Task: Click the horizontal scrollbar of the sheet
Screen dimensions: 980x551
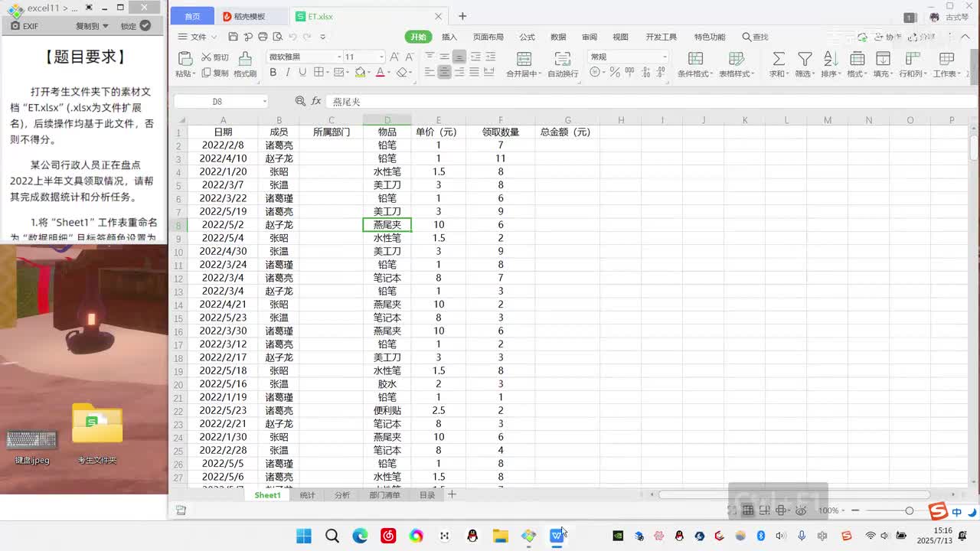Action: click(794, 494)
